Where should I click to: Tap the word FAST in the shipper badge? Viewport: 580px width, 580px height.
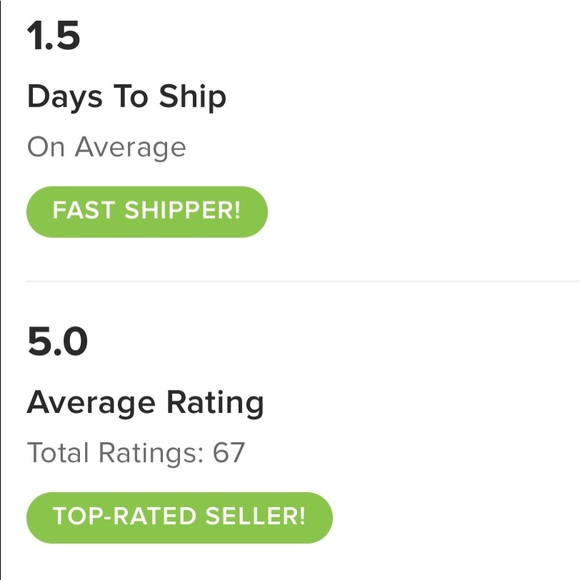tap(84, 210)
